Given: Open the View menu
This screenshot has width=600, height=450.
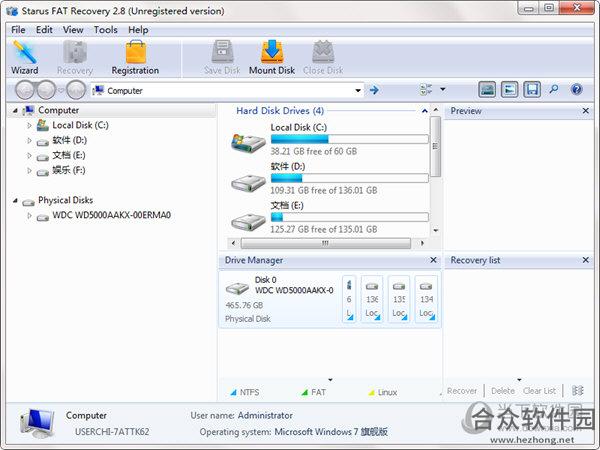Looking at the screenshot, I should pos(73,30).
